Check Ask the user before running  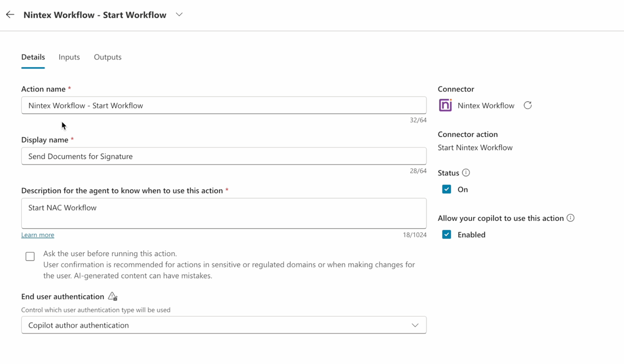30,257
